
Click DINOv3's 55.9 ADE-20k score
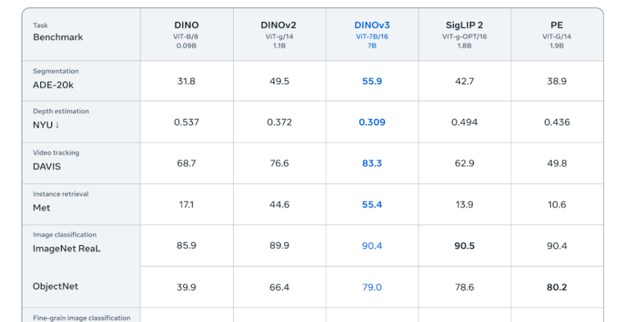point(372,81)
